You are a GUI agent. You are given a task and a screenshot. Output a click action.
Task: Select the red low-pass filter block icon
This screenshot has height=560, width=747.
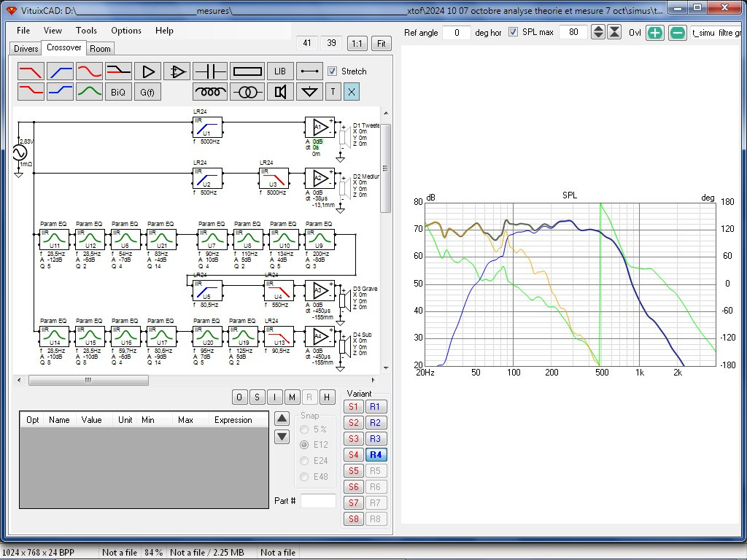tap(31, 71)
